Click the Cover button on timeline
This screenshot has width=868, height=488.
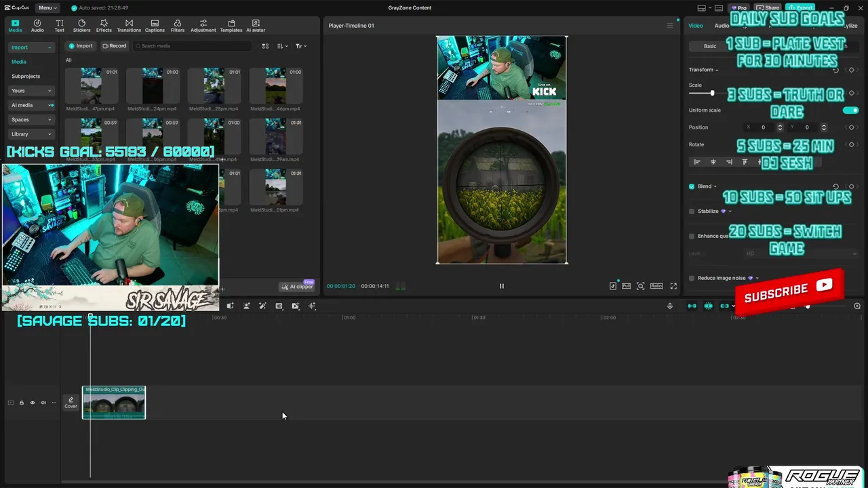point(71,403)
